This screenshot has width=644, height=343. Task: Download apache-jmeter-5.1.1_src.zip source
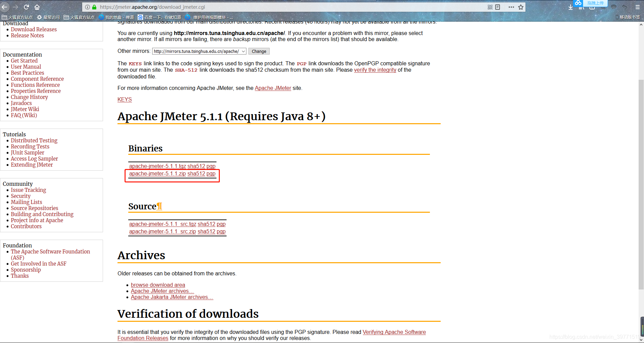click(x=163, y=232)
